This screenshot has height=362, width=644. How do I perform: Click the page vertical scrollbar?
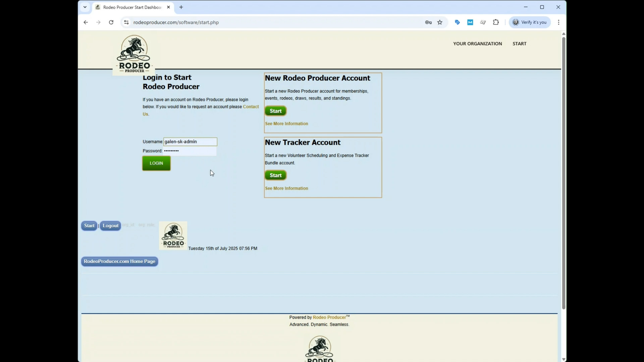pyautogui.click(x=563, y=168)
